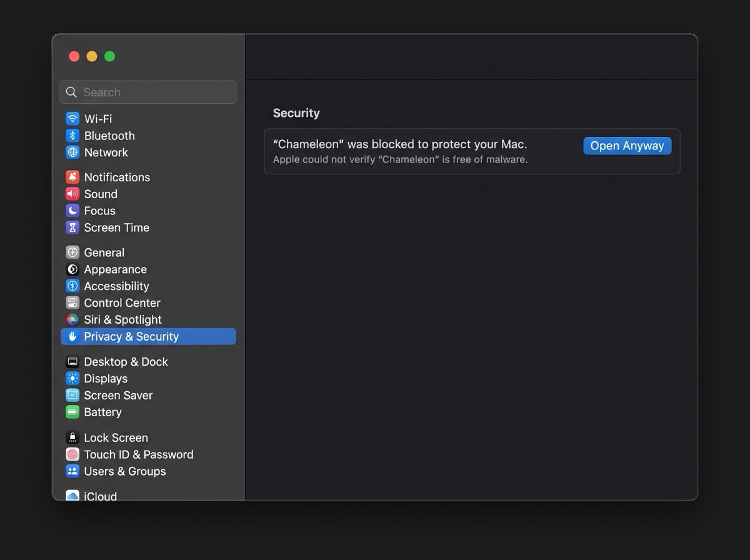Open Accessibility settings
The width and height of the screenshot is (750, 560).
pyautogui.click(x=116, y=286)
